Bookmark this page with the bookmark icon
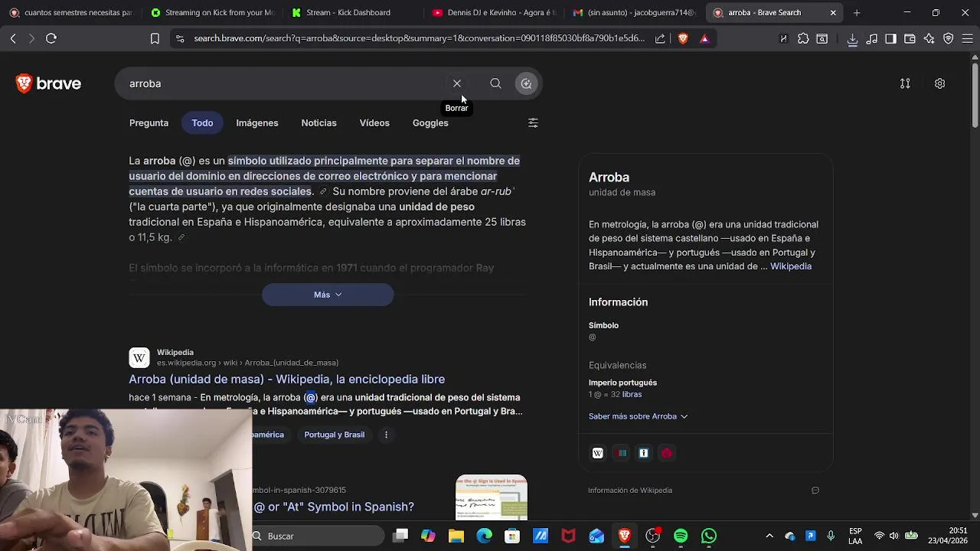 (155, 38)
